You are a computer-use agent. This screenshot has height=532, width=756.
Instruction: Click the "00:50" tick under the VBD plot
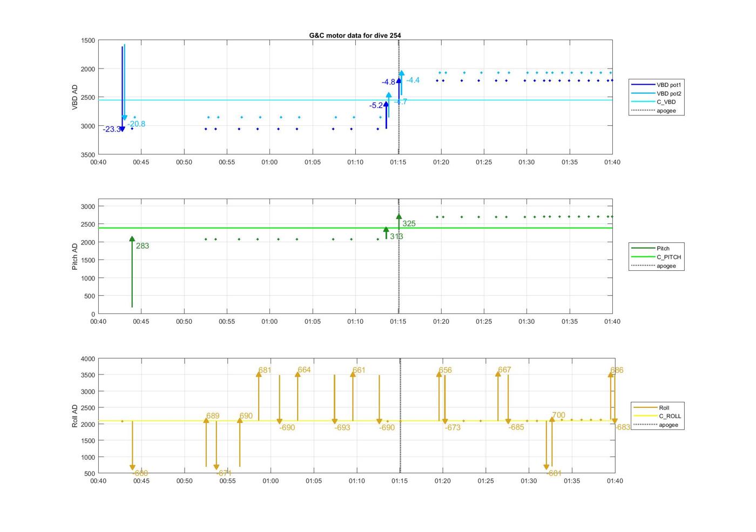pyautogui.click(x=184, y=162)
